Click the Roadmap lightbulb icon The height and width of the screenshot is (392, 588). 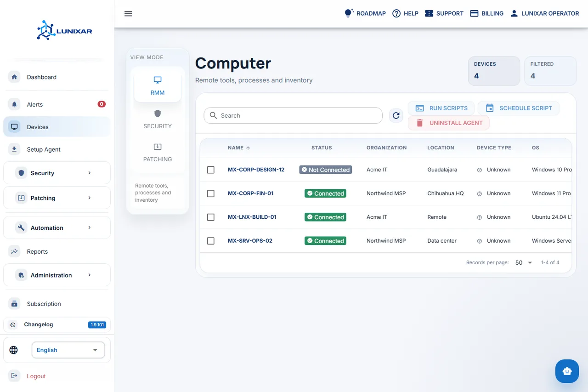pos(349,13)
